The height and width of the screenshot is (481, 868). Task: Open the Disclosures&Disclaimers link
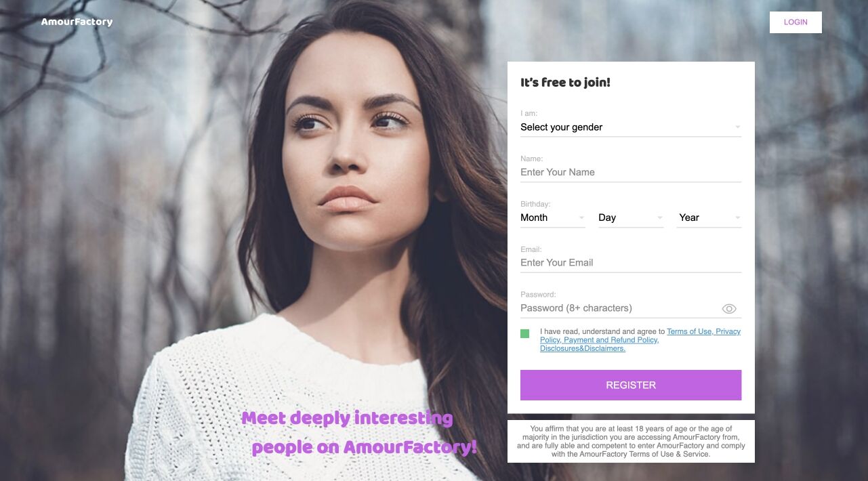point(583,349)
